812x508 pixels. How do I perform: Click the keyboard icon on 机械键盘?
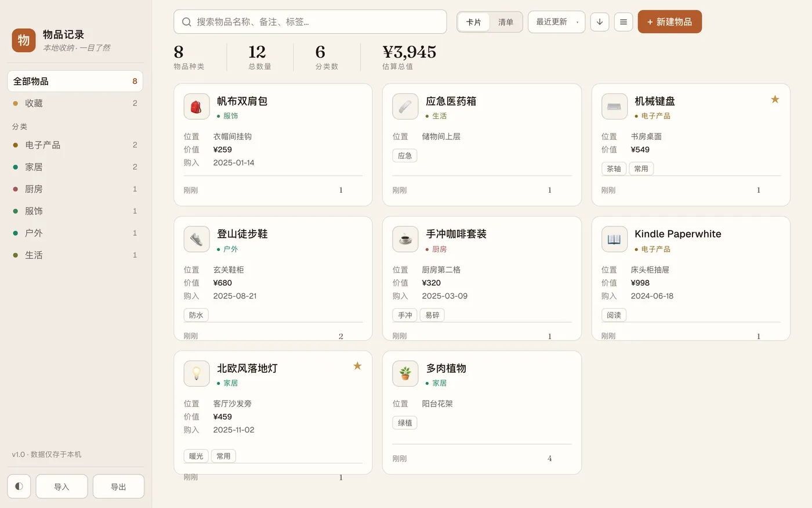[614, 107]
